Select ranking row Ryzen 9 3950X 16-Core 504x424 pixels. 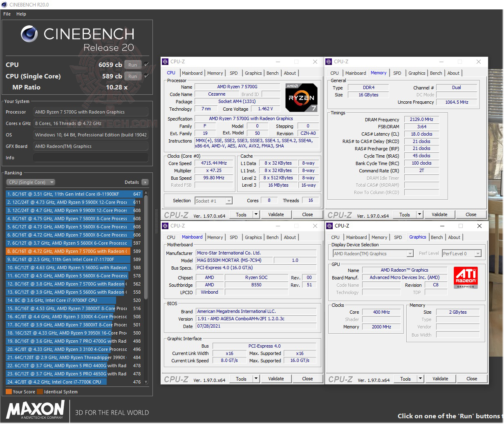(74, 333)
